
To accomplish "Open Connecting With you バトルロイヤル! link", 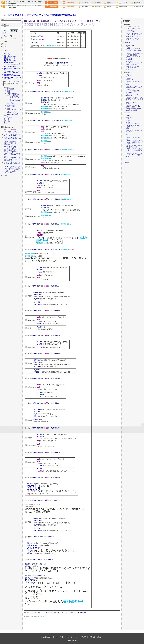I will click(x=12, y=78).
